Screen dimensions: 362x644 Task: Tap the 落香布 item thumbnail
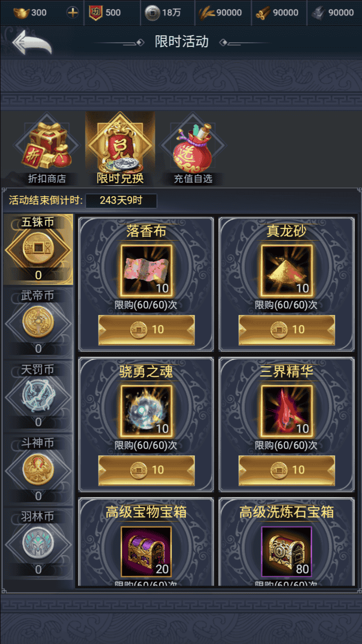pos(146,270)
